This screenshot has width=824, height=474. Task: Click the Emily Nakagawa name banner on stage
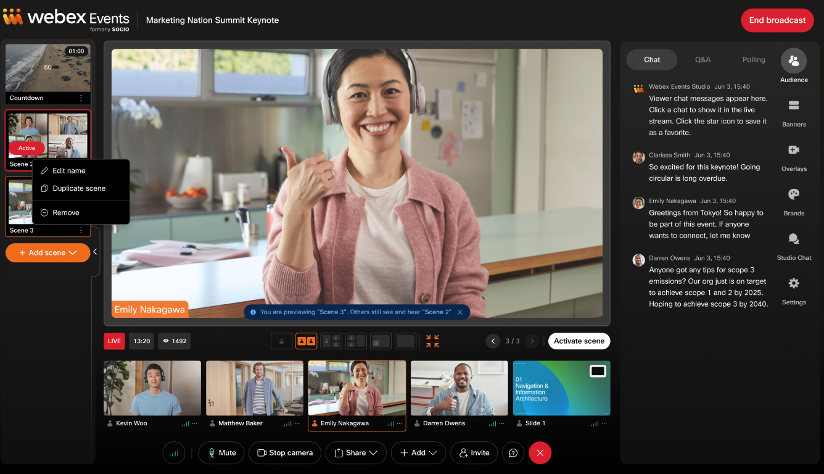coord(150,310)
